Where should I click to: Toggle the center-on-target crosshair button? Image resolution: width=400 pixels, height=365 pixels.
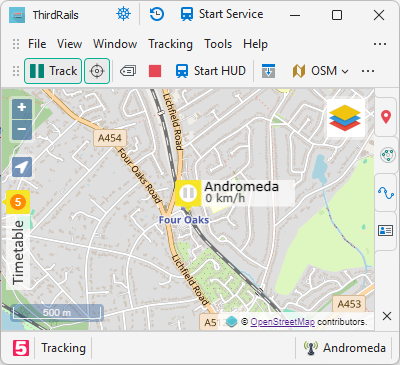click(97, 71)
